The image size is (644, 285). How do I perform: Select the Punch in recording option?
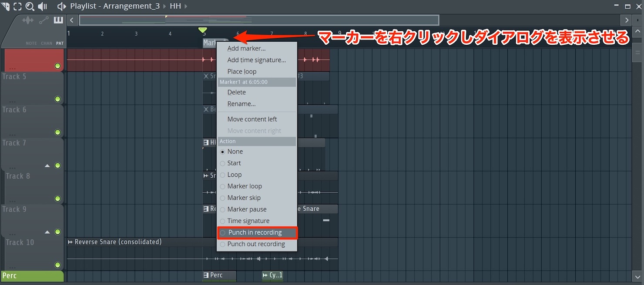[257, 232]
